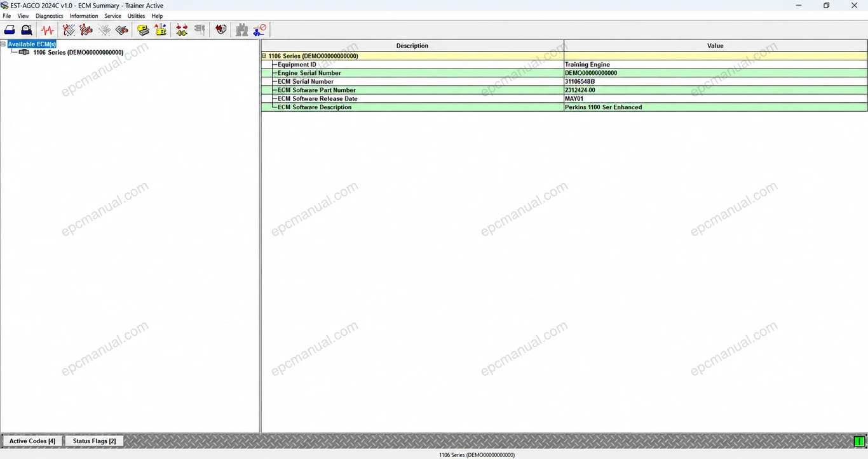868x459 pixels.
Task: Select the 1106 Series ECM tree item
Action: 78,53
